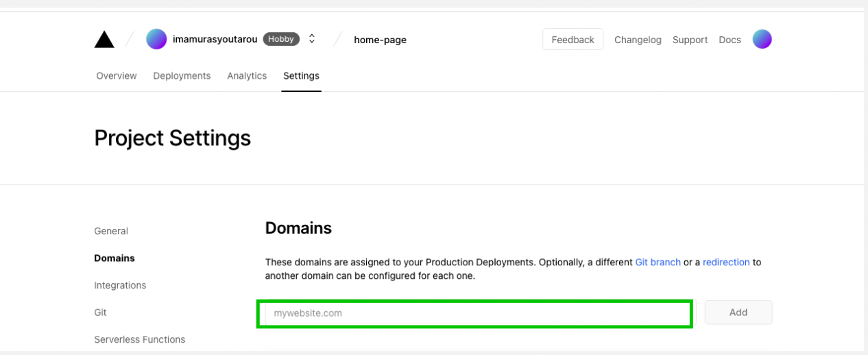Open Git in the settings sidebar

pyautogui.click(x=100, y=313)
